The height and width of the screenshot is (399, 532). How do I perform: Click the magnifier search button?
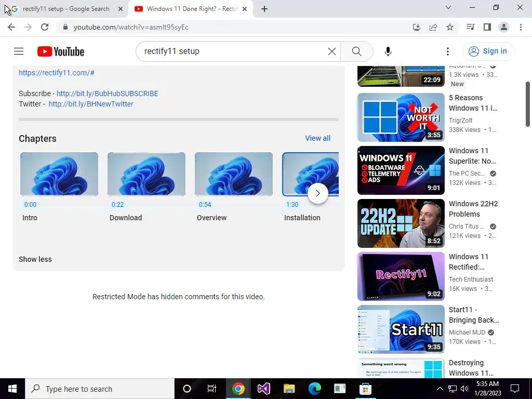pos(356,51)
